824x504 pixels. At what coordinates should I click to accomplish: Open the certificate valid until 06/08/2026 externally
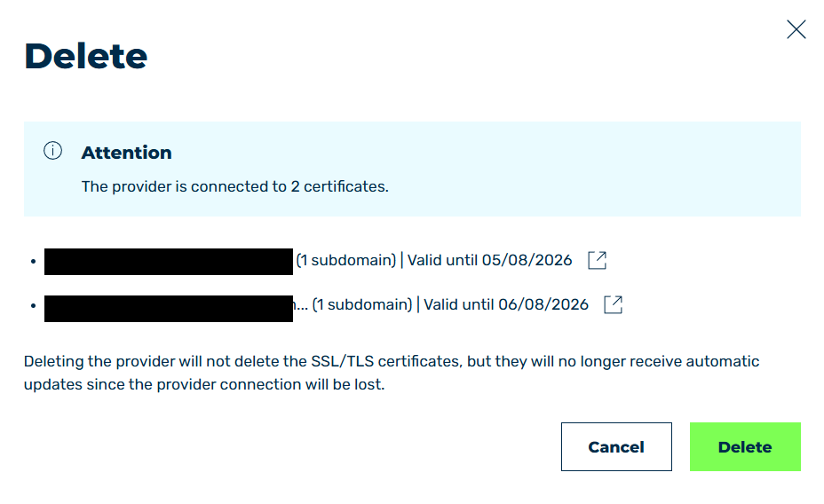tap(614, 304)
